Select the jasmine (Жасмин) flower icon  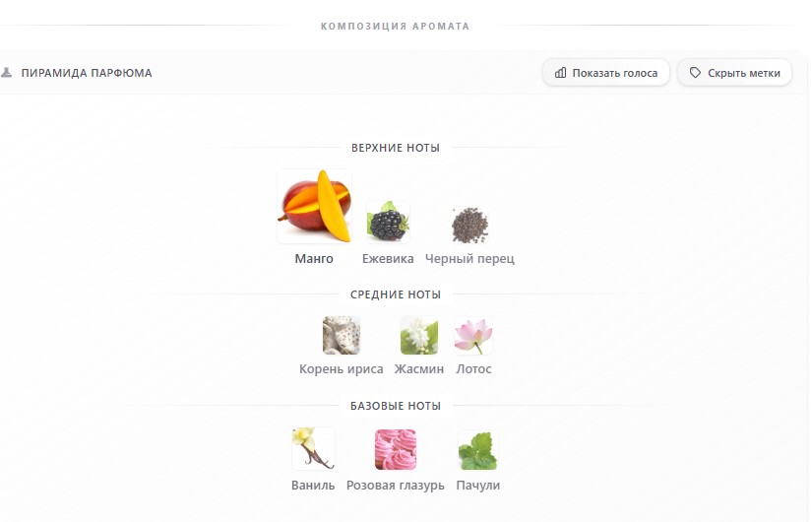click(419, 336)
